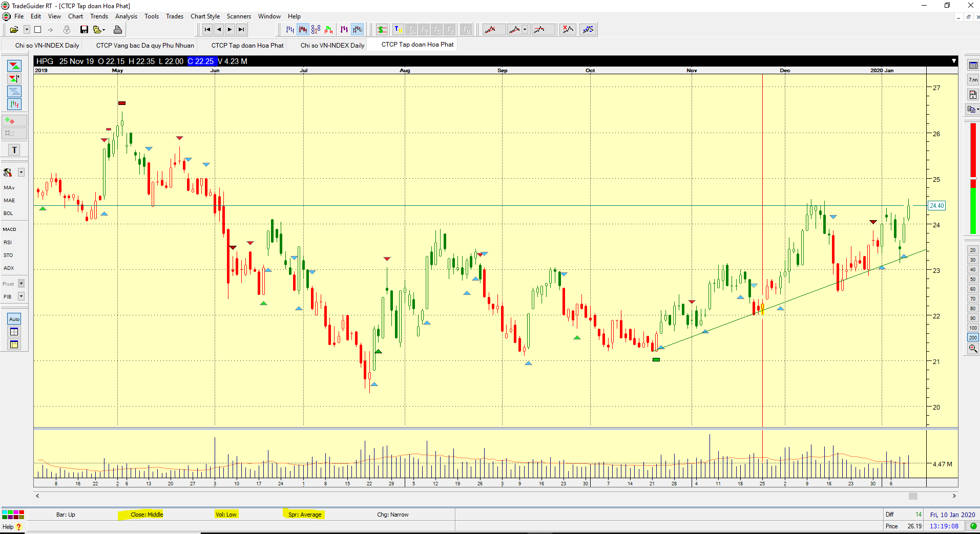Image resolution: width=980 pixels, height=534 pixels.
Task: Expand the FIB dropdown arrow
Action: coord(21,296)
